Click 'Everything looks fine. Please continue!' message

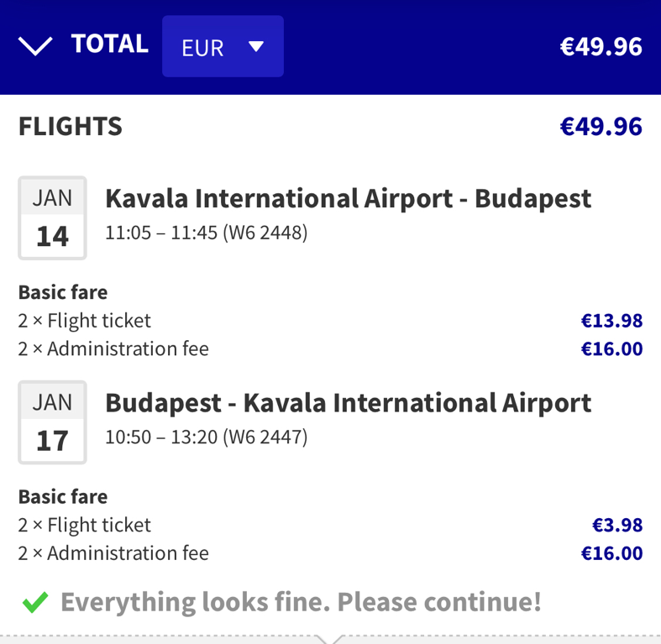[301, 602]
